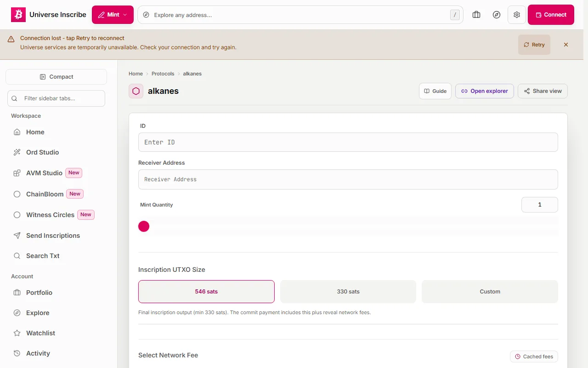588x368 pixels.
Task: Click the Enter ID input field
Action: pyautogui.click(x=348, y=142)
